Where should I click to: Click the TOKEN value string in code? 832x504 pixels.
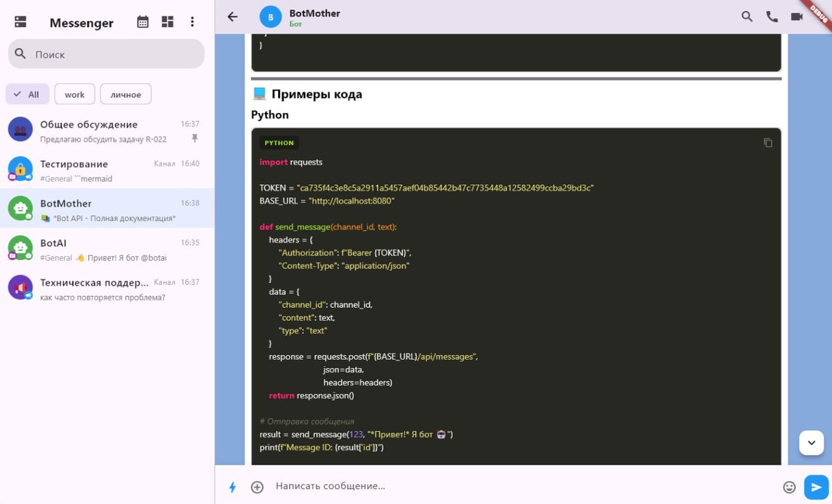(445, 188)
